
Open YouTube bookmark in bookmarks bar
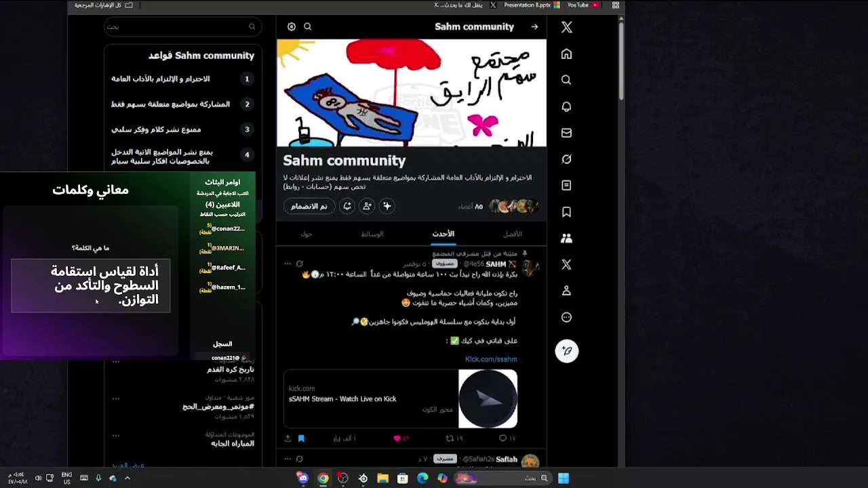[x=583, y=5]
